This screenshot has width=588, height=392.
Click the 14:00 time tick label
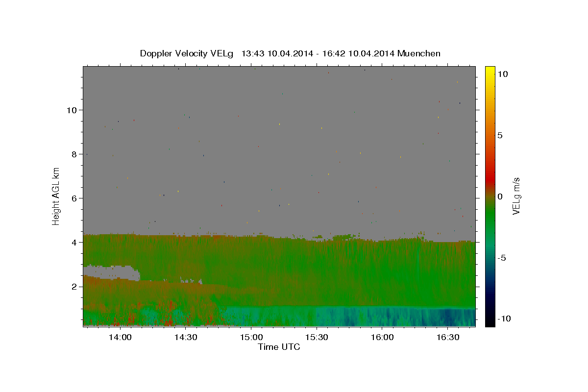tap(120, 337)
